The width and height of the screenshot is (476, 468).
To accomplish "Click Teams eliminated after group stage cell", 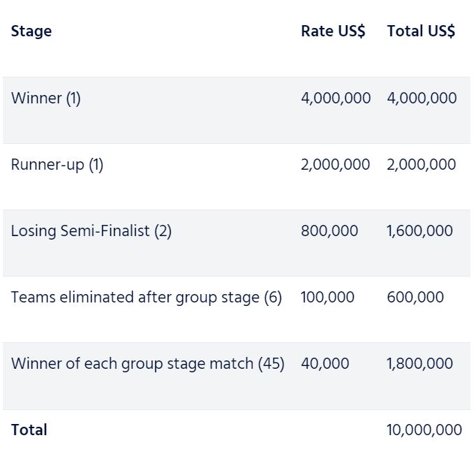I will click(x=147, y=298).
